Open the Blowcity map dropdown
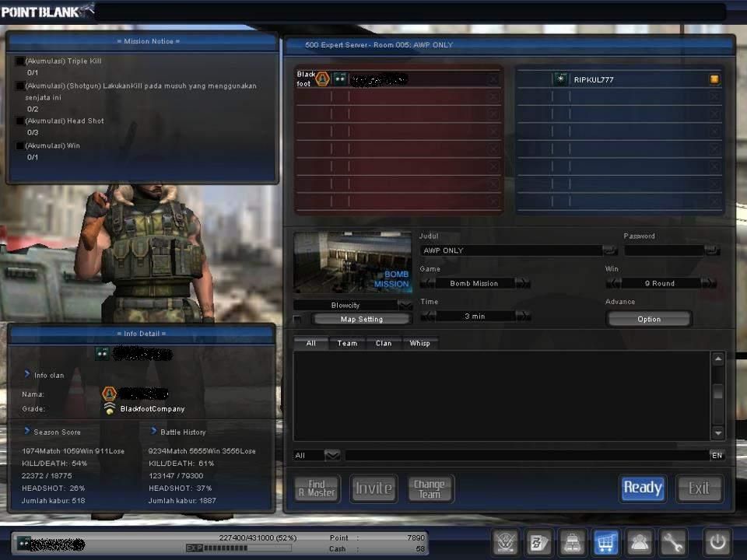The width and height of the screenshot is (747, 560). pos(405,305)
